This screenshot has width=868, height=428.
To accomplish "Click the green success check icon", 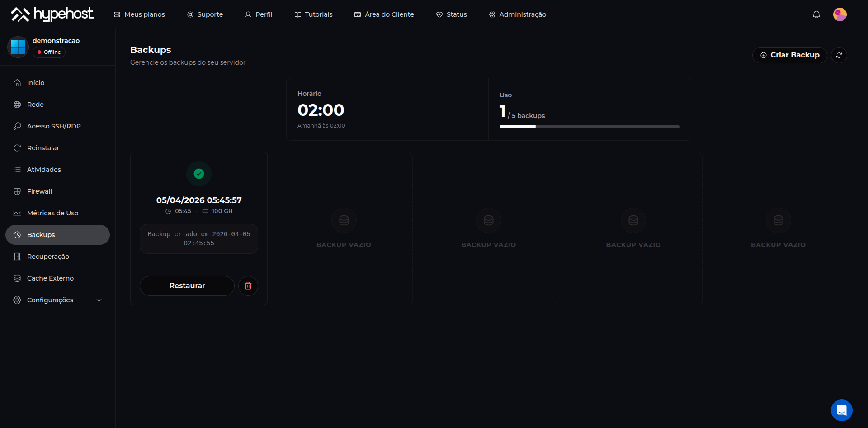I will tap(199, 174).
